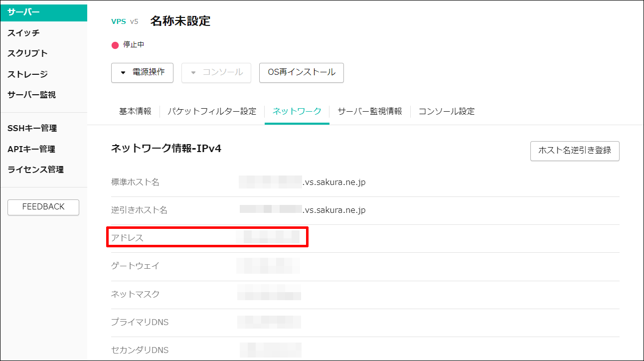
Task: Click the FEEDBACK button
Action: tap(43, 207)
